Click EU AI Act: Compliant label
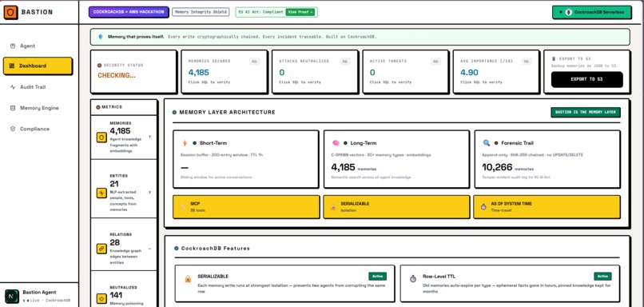The height and width of the screenshot is (307, 644). (261, 12)
